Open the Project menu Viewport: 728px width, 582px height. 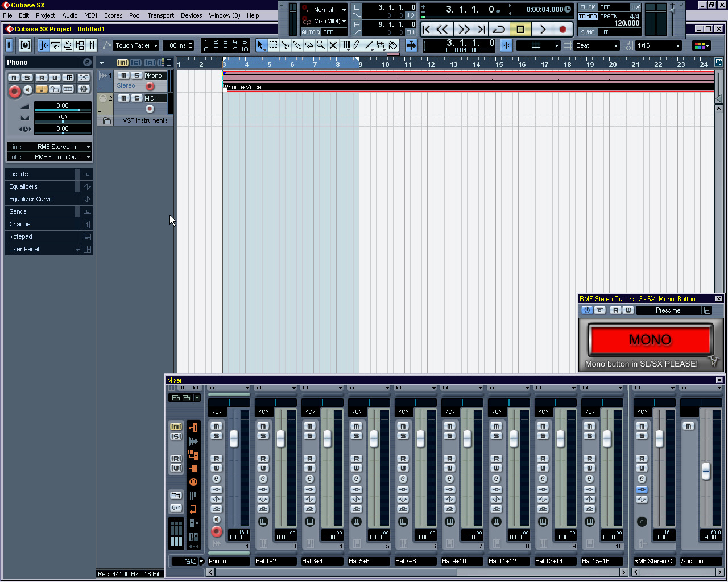45,15
